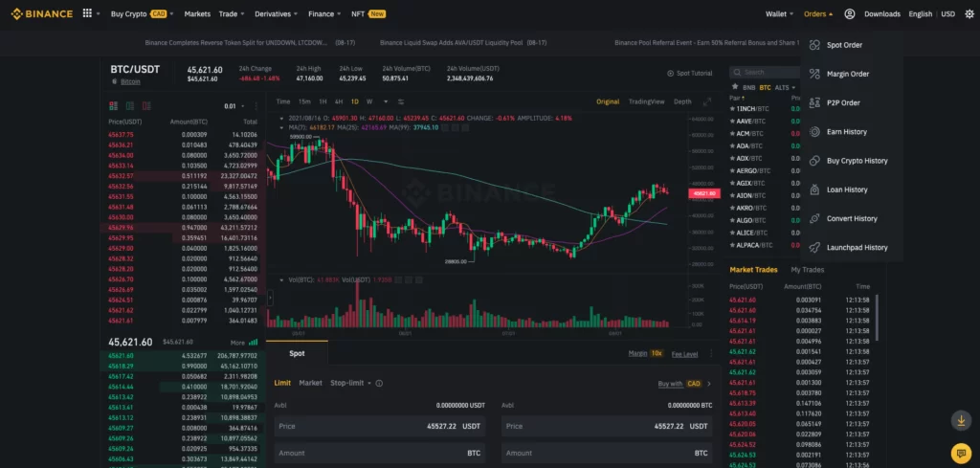Viewport: 980px width, 468px height.
Task: Click the Bitcoin info link
Action: point(130,81)
